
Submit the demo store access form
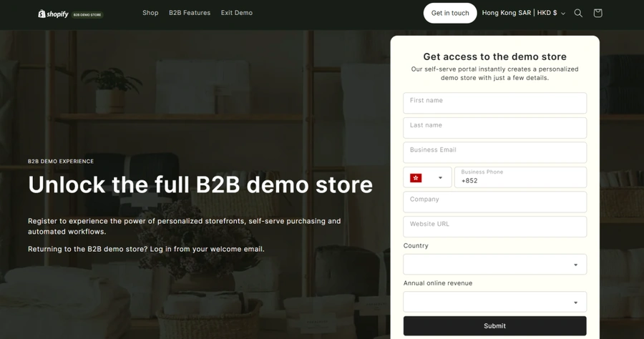pos(495,326)
